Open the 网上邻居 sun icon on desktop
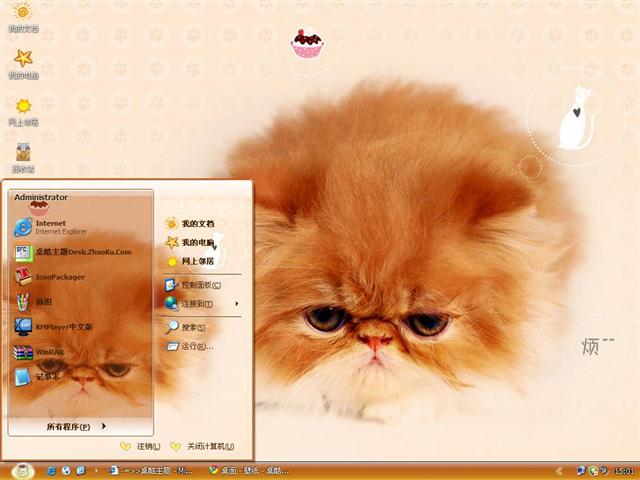 (23, 111)
